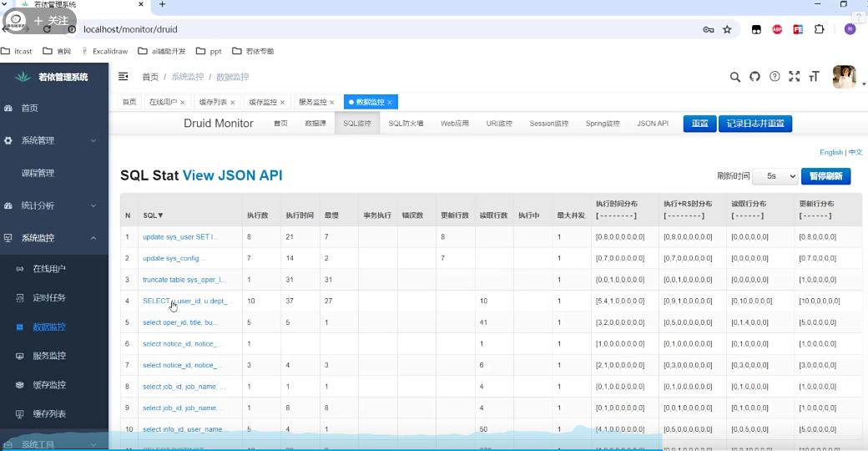This screenshot has width=868, height=451.
Task: Sort by 执行数 column header
Action: tap(257, 215)
